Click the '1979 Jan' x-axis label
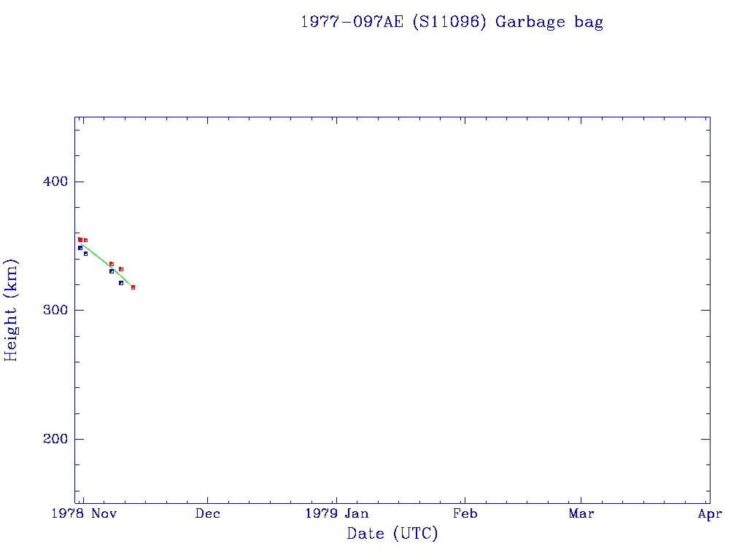This screenshot has height=560, width=747. point(336,514)
